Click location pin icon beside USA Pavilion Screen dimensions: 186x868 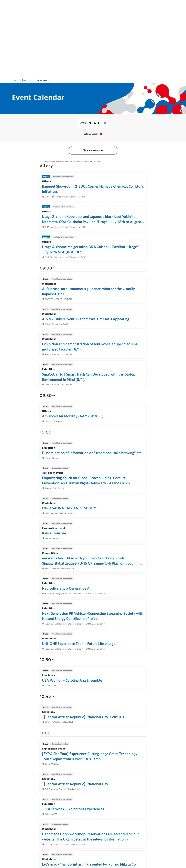43,685
